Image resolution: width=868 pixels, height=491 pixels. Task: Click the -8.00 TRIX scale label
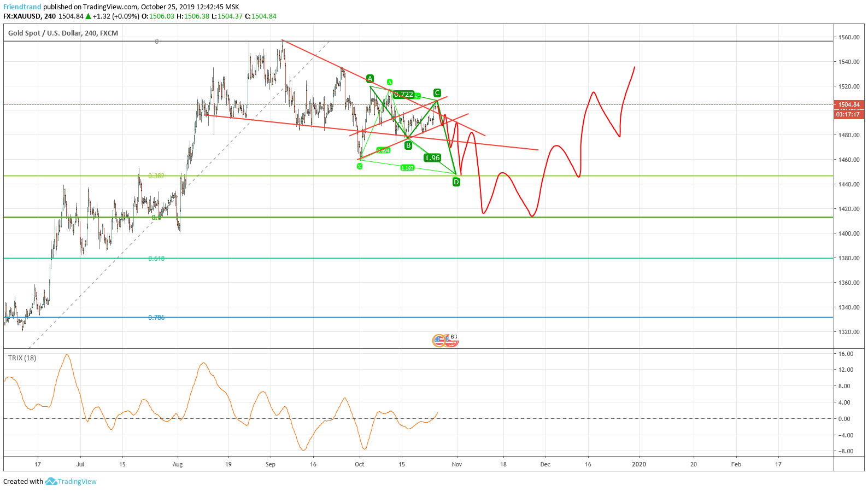[x=846, y=451]
